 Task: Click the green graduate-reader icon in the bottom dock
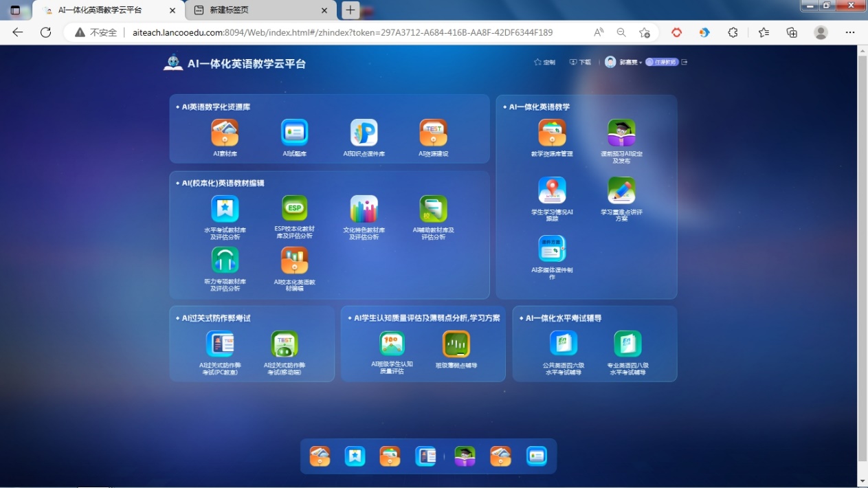point(465,456)
